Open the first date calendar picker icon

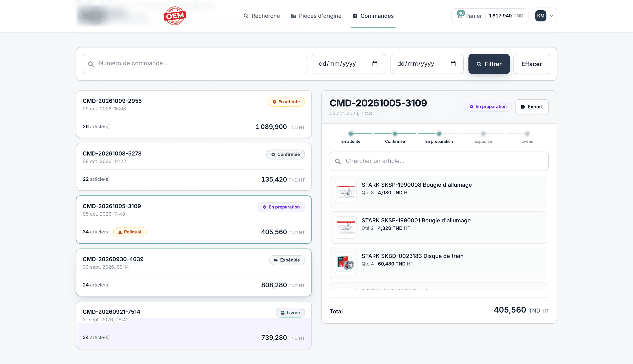(x=375, y=64)
